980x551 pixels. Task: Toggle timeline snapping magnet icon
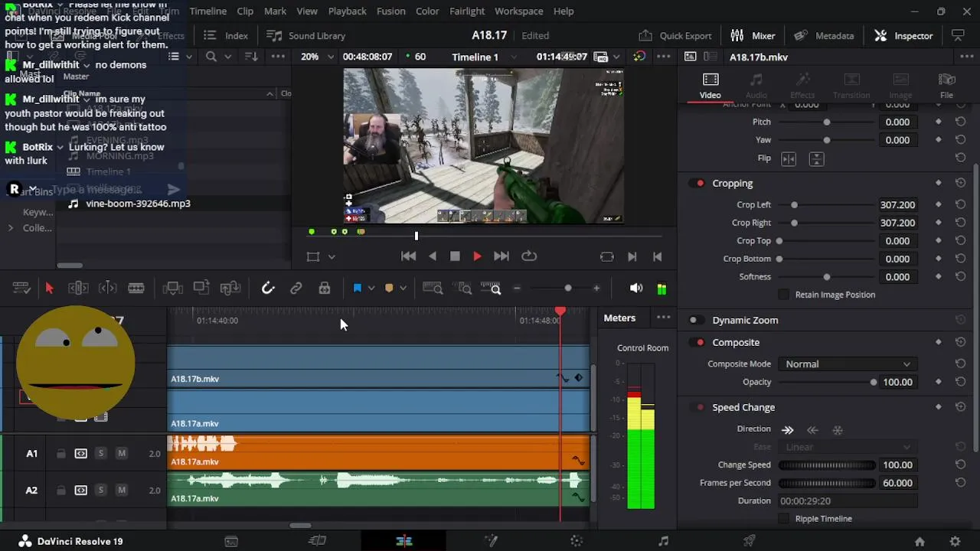tap(268, 289)
